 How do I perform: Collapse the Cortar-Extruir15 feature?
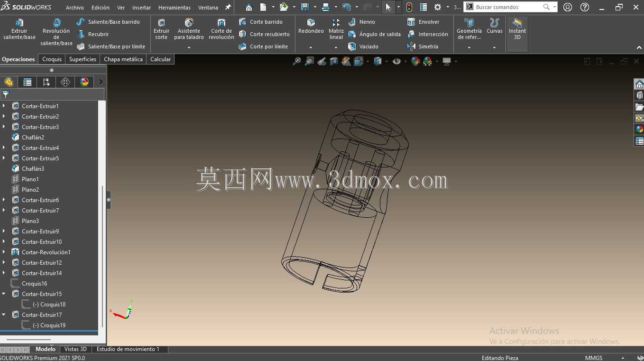[4, 294]
